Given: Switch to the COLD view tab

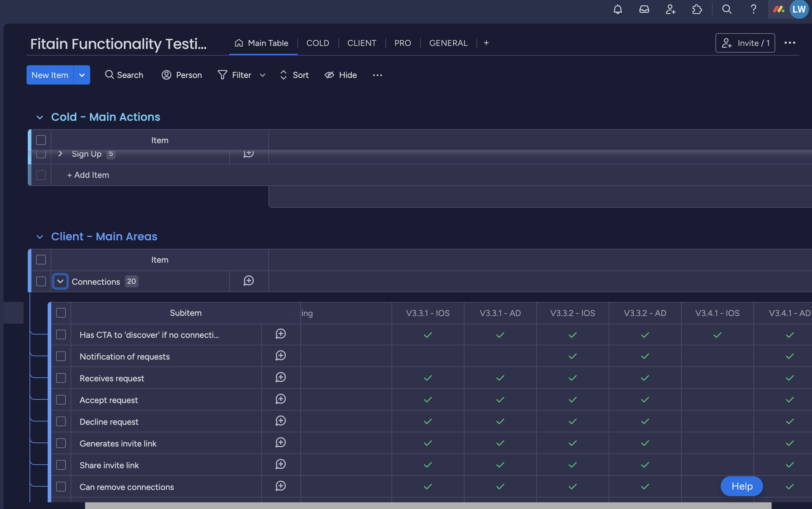Looking at the screenshot, I should [x=318, y=43].
